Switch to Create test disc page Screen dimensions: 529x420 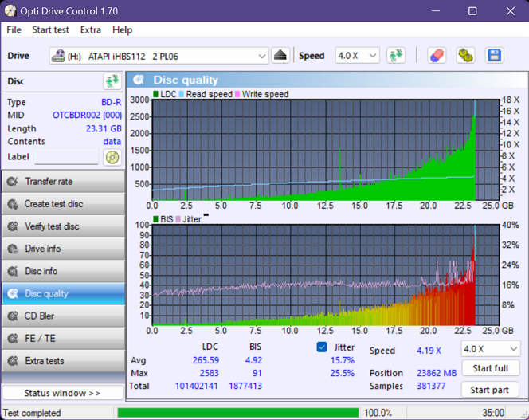pyautogui.click(x=64, y=204)
